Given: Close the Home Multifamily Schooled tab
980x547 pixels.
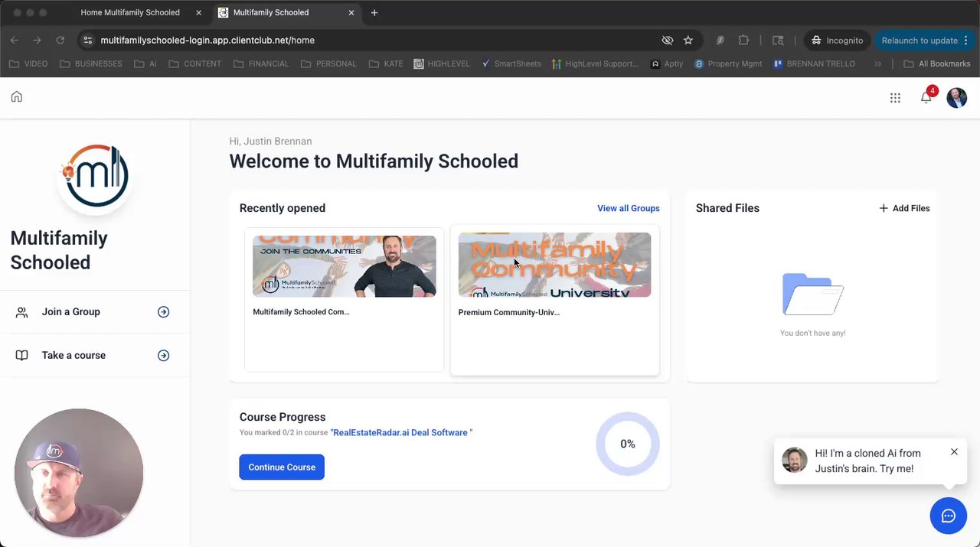Looking at the screenshot, I should [199, 12].
